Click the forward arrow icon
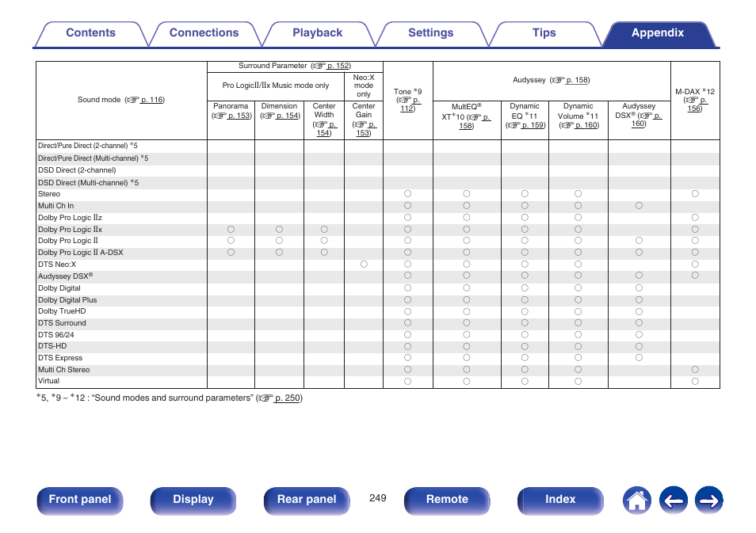756x533 pixels. (708, 501)
